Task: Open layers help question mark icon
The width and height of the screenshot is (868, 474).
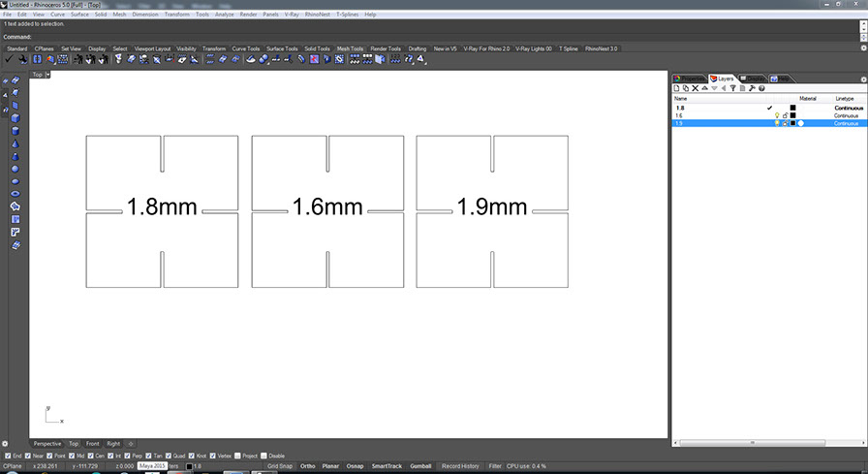Action: pyautogui.click(x=761, y=88)
